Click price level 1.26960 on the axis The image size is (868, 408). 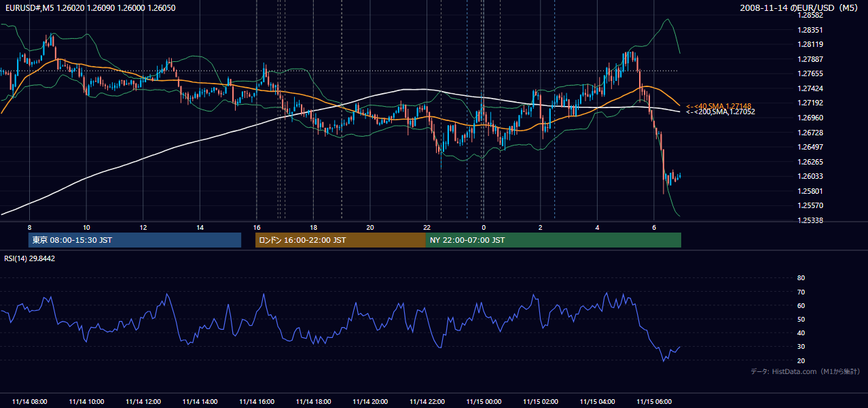(810, 118)
